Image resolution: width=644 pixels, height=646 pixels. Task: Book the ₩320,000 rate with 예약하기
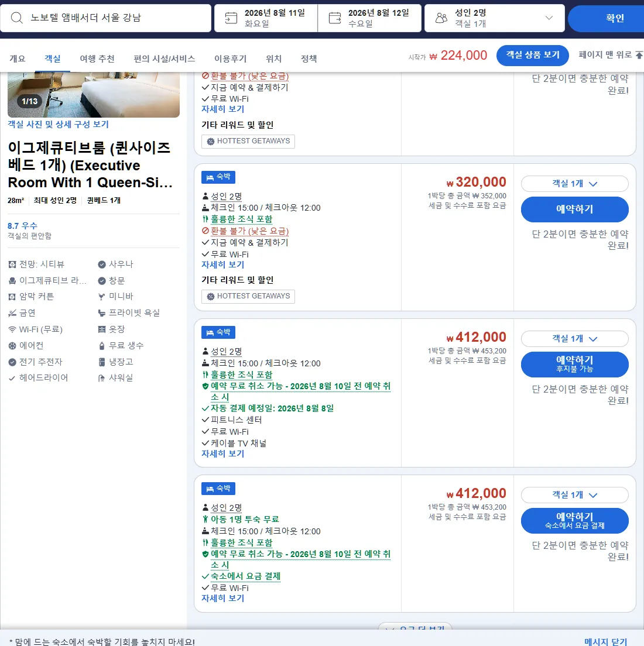[575, 209]
